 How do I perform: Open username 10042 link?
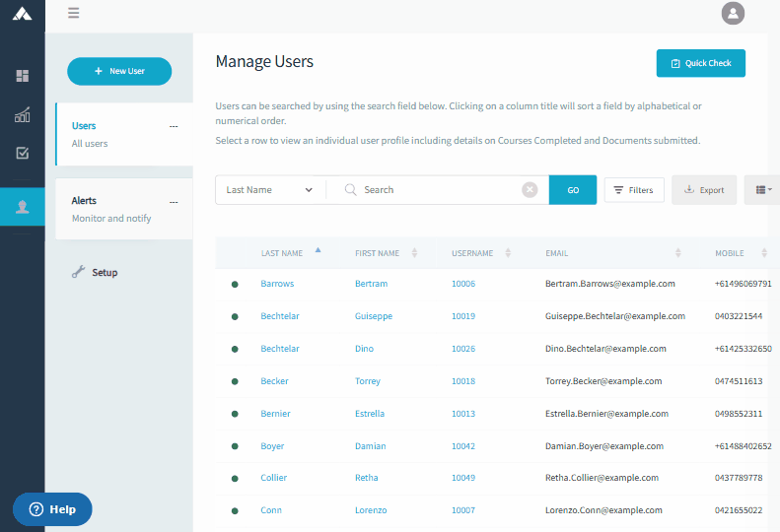[x=463, y=446]
